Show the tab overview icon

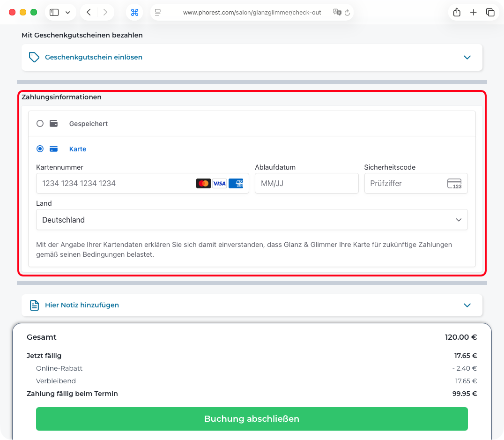click(x=490, y=13)
